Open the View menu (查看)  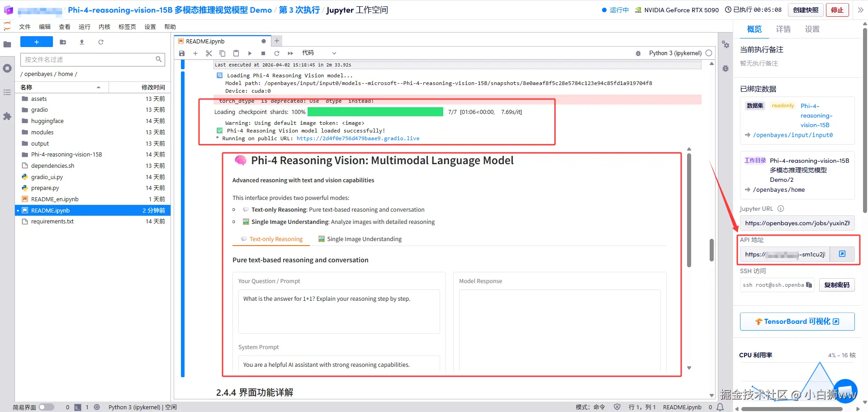(x=65, y=27)
